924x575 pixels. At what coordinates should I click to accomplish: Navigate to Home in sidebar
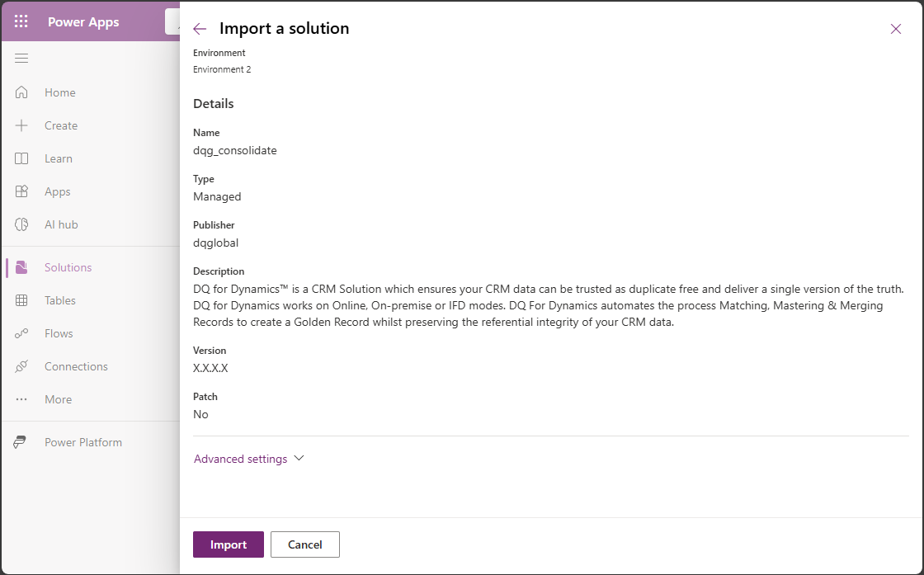tap(60, 92)
